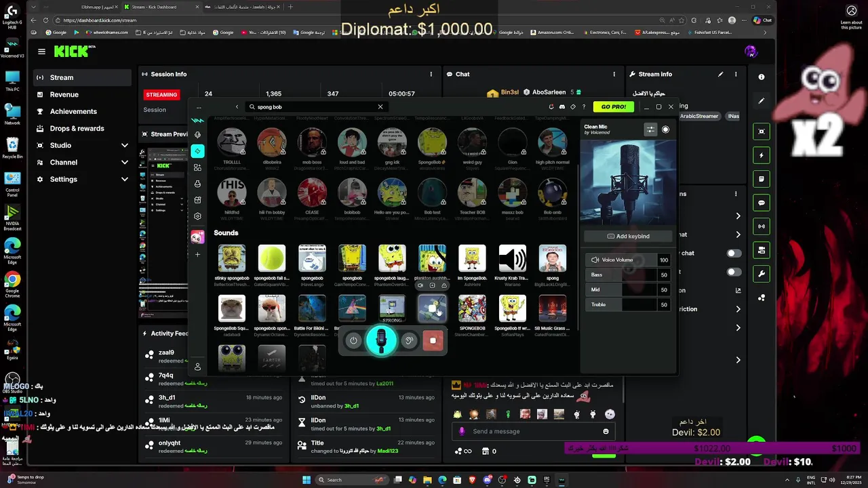Toggle Voicemod voice changer power button

click(353, 340)
